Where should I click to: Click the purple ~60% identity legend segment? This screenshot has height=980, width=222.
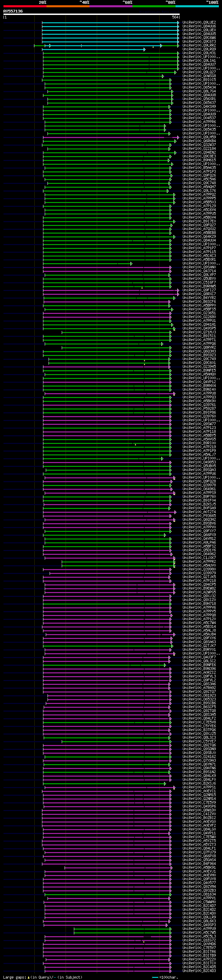pos(111,6)
